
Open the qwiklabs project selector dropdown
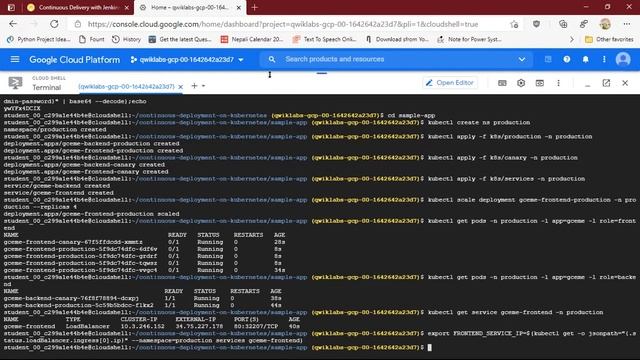pos(187,60)
